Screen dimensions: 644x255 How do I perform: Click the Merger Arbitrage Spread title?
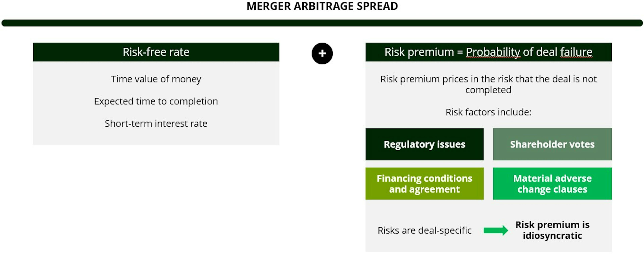[322, 6]
